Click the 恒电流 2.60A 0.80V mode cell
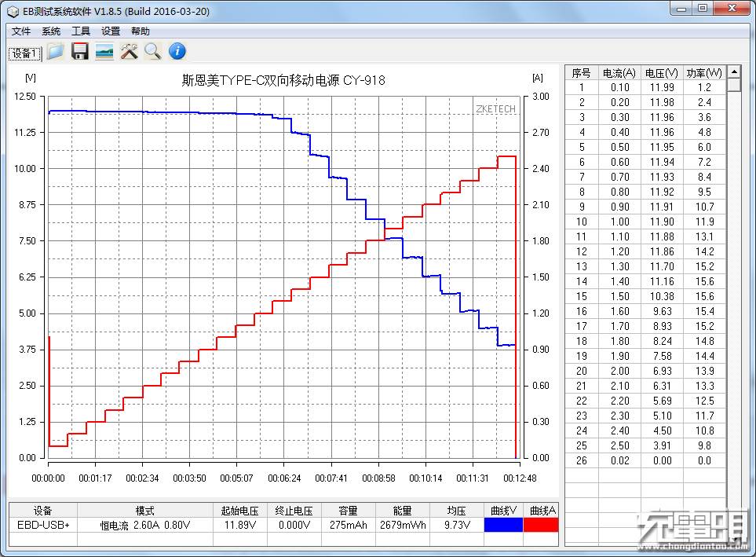The height and width of the screenshot is (557, 756). 145,525
